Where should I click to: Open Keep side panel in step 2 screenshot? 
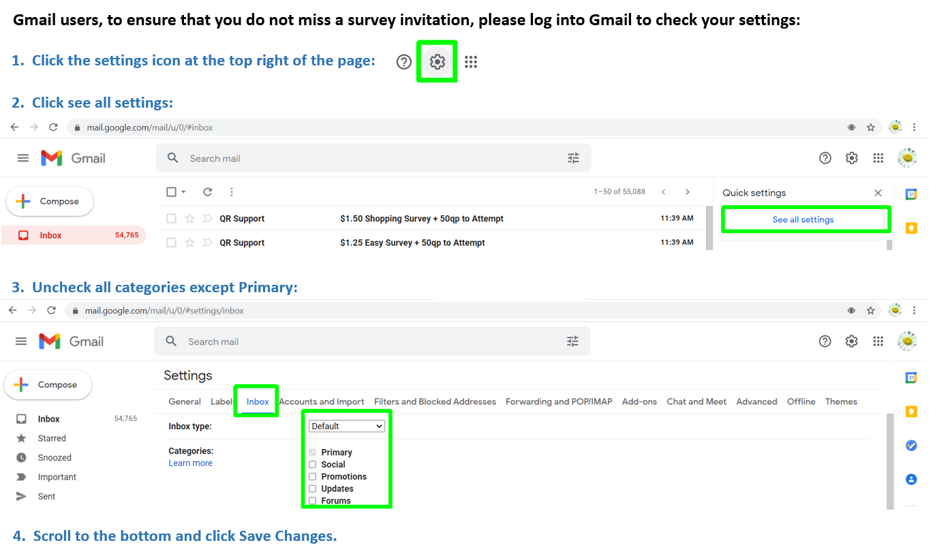(x=911, y=228)
